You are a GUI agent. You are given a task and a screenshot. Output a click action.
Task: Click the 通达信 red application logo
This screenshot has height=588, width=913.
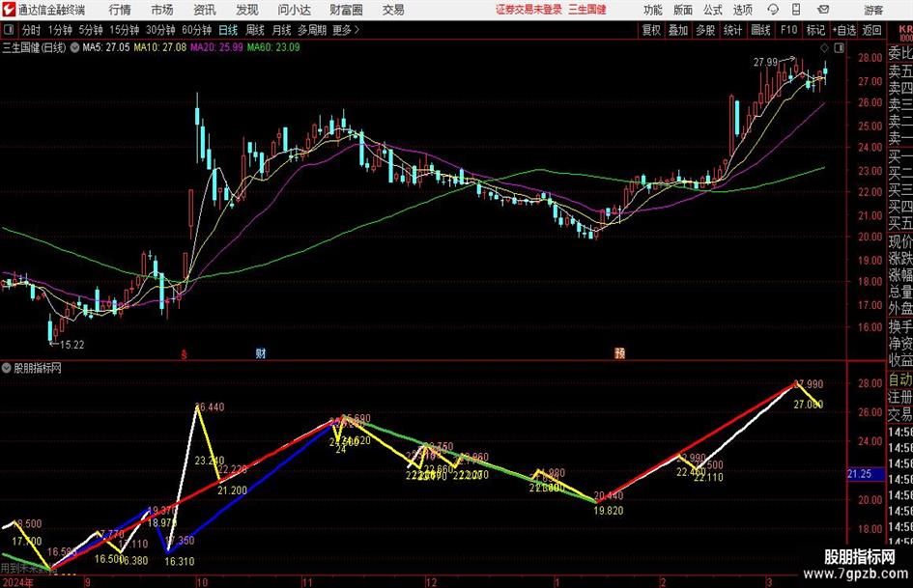(x=9, y=10)
